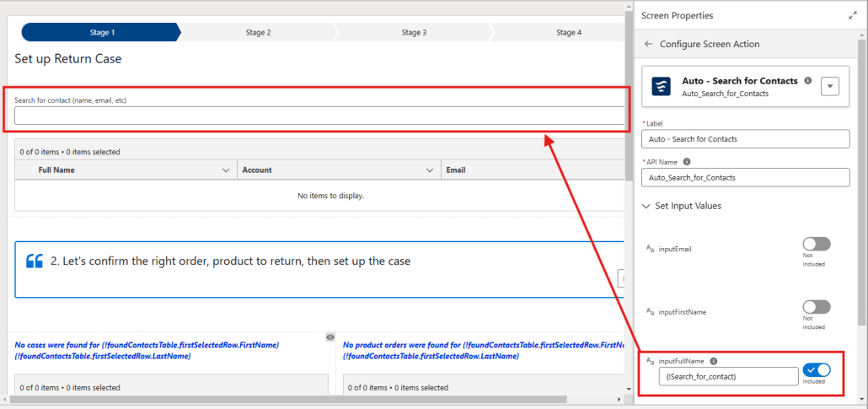Open the Account column dropdown menu
The width and height of the screenshot is (868, 409).
point(430,170)
